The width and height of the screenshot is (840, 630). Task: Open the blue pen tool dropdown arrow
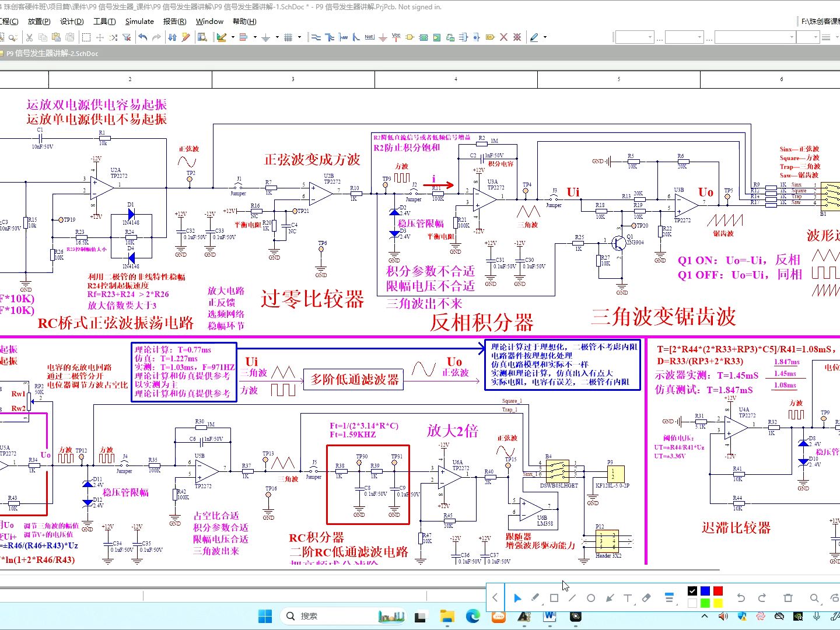(x=545, y=37)
